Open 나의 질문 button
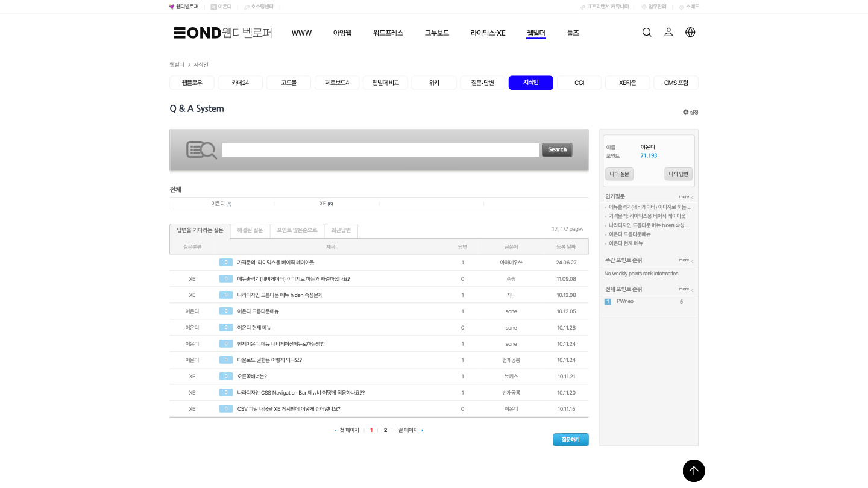Image resolution: width=868 pixels, height=488 pixels. [x=619, y=174]
